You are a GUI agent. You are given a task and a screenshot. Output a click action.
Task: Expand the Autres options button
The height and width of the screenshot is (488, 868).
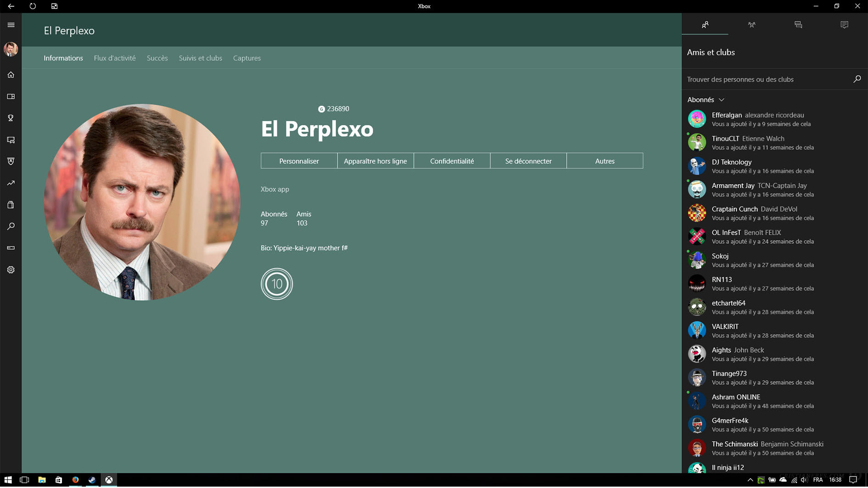(605, 161)
